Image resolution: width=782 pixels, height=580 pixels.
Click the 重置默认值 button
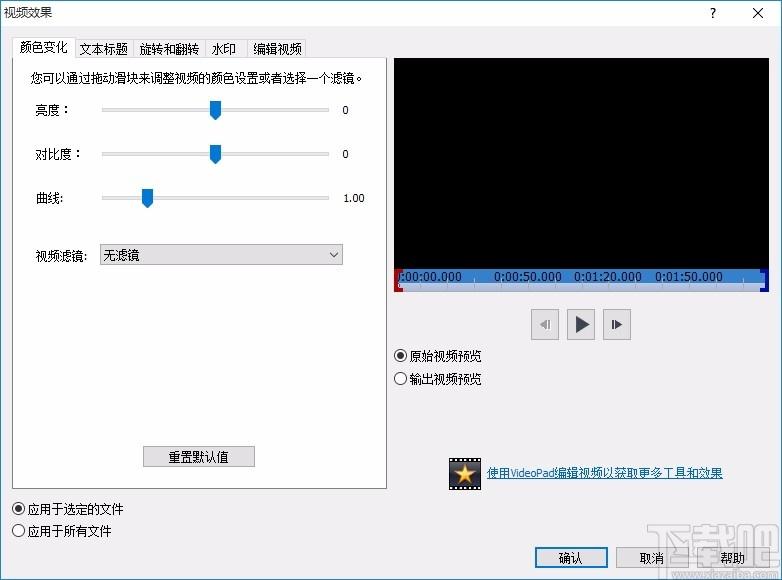(198, 457)
